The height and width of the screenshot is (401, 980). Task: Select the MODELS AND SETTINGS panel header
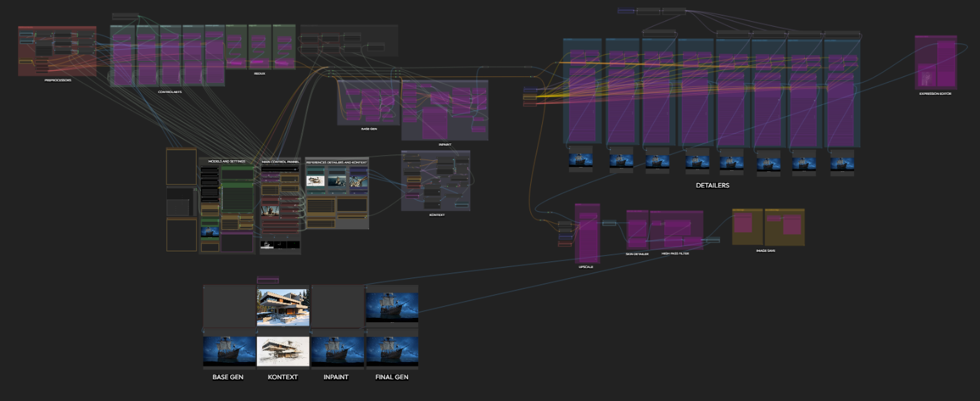click(226, 161)
